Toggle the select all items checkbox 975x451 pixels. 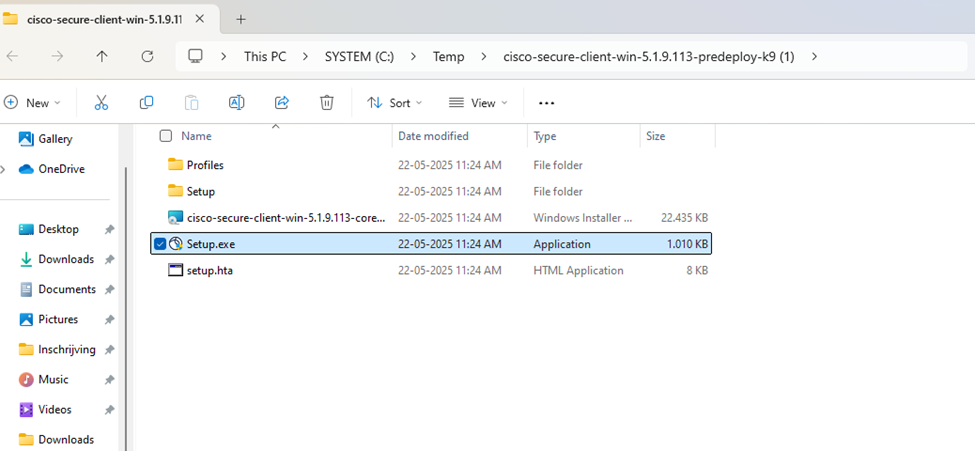click(x=166, y=136)
